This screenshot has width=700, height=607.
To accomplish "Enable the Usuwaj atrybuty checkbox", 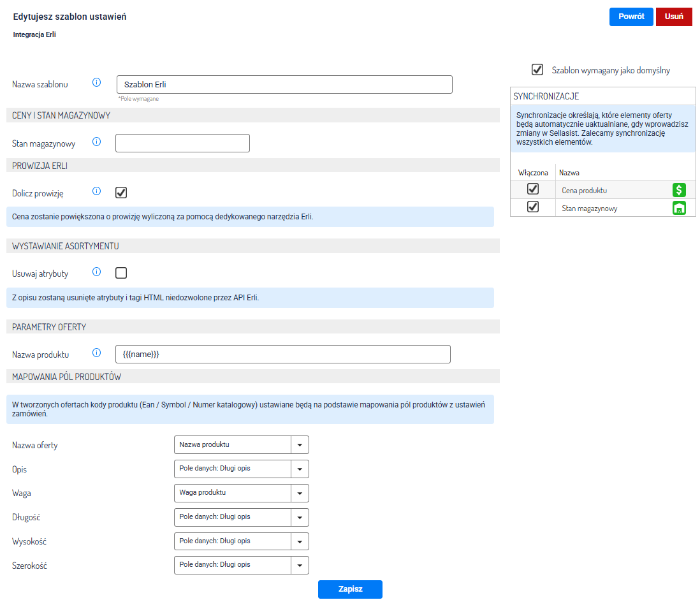I will pos(121,273).
